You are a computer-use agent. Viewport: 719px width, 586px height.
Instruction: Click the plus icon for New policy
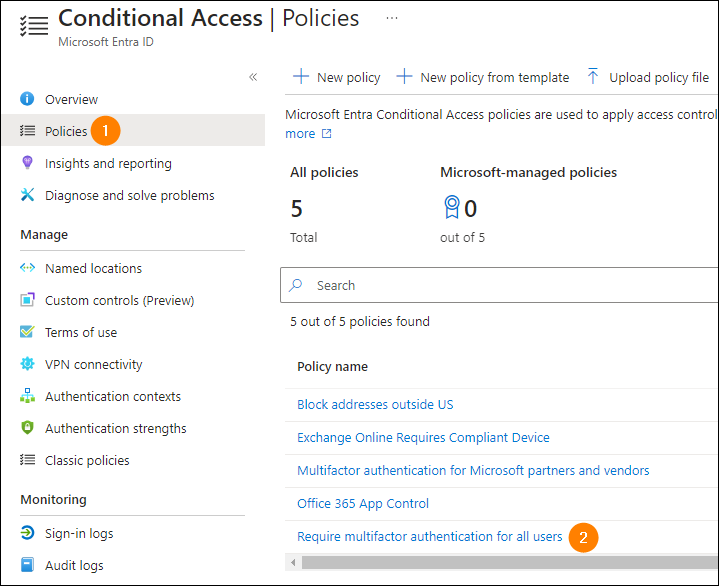[x=301, y=76]
